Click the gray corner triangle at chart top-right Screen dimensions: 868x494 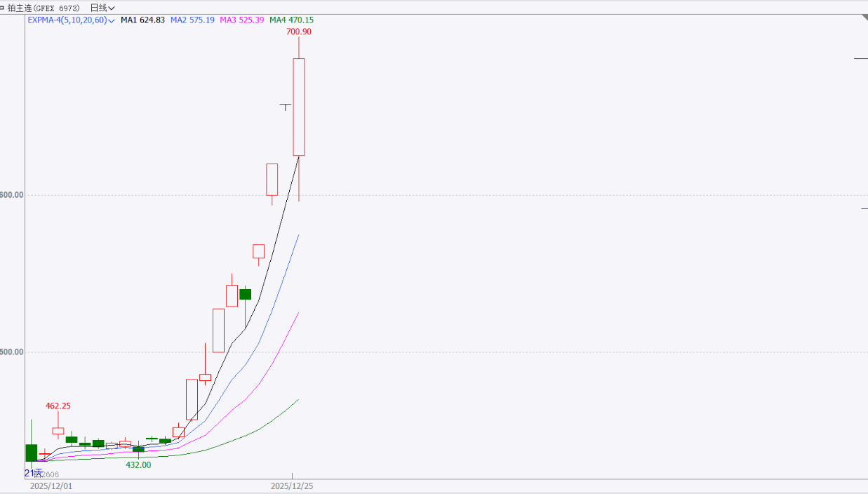click(x=863, y=19)
